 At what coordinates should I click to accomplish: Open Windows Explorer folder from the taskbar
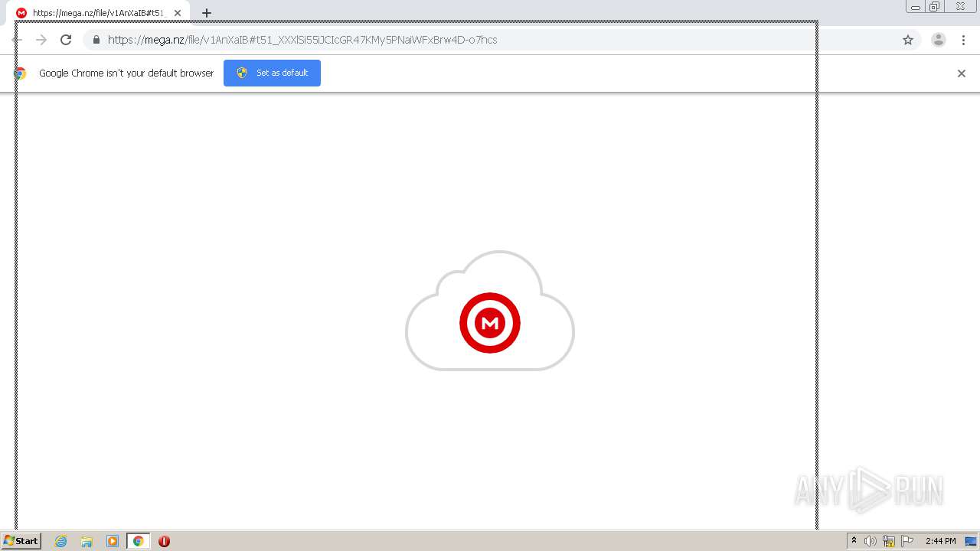(x=87, y=541)
